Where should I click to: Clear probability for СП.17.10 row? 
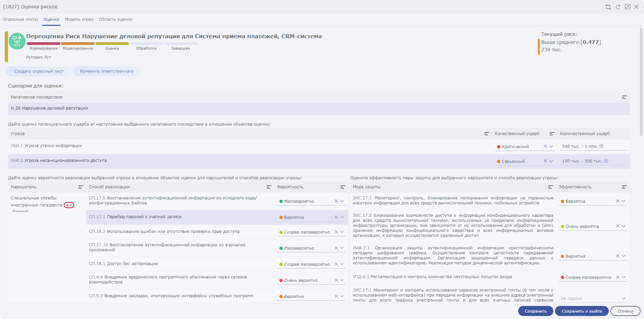pos(336,248)
